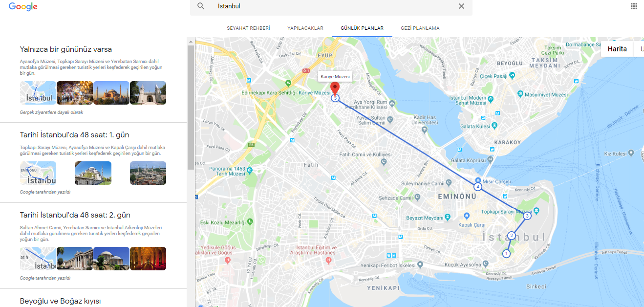The width and height of the screenshot is (644, 307).
Task: Click the Kadir Has Üniversitesi pin icon
Action: [x=425, y=129]
